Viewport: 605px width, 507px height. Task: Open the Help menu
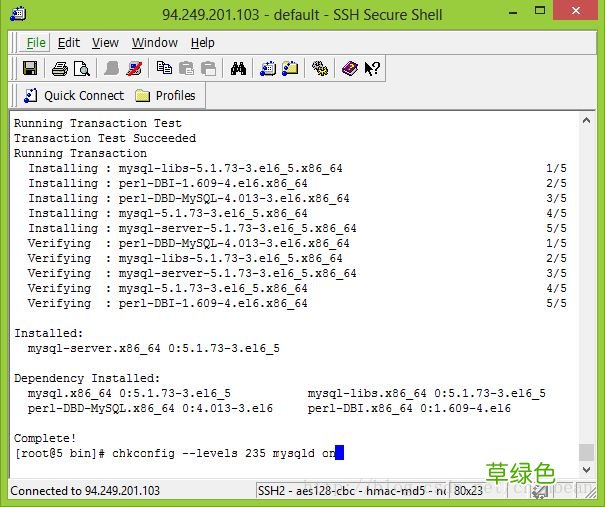point(203,42)
